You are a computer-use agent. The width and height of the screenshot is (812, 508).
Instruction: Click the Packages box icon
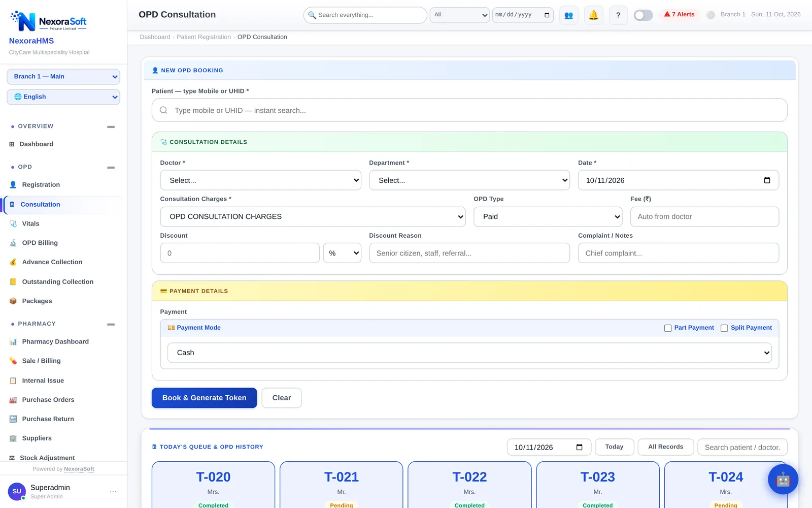pyautogui.click(x=13, y=301)
